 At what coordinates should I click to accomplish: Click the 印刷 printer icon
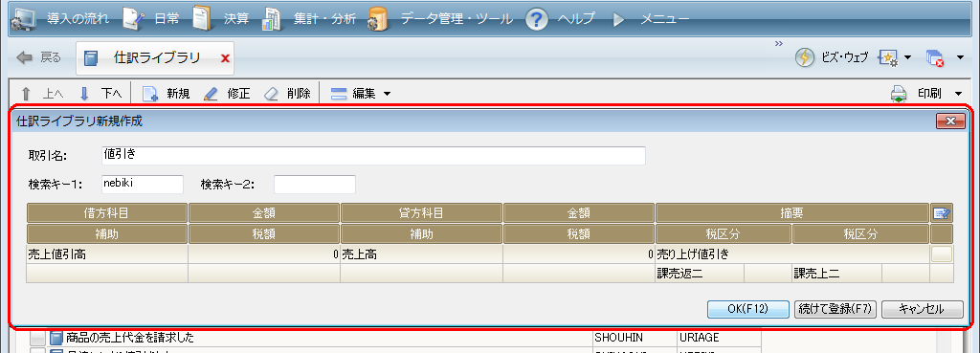click(899, 95)
